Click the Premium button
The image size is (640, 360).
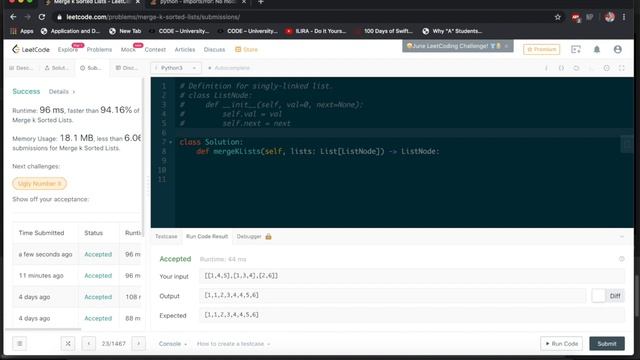point(542,49)
